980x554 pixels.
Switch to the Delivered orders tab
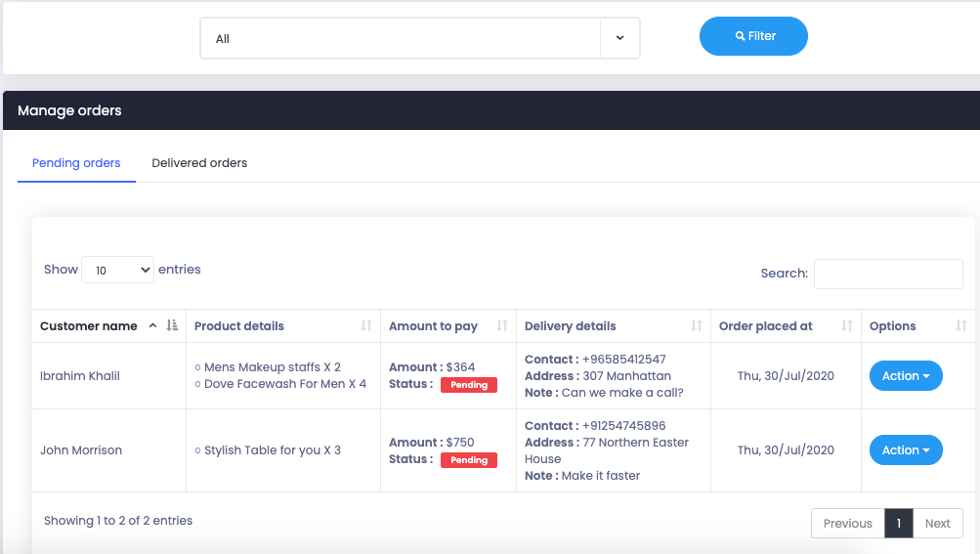199,163
